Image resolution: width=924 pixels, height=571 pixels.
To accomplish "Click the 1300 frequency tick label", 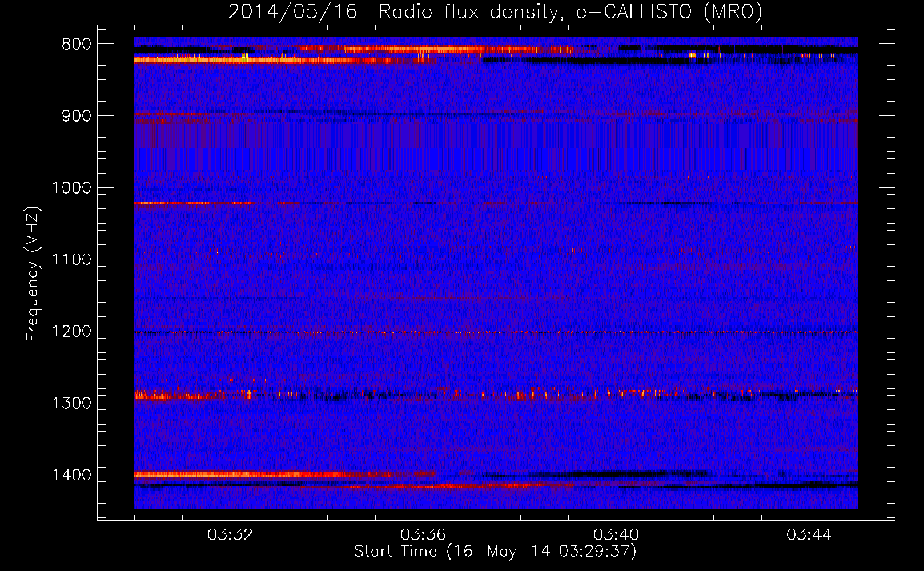I will (x=71, y=403).
